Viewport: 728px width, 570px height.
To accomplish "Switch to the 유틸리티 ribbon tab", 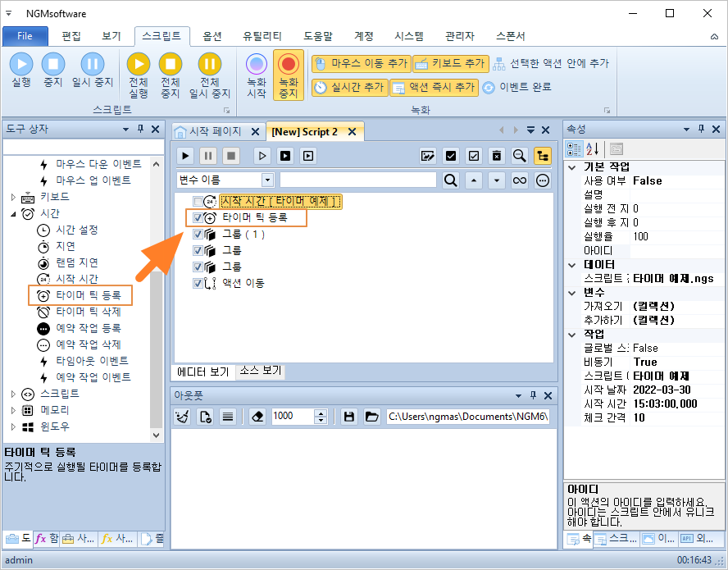I will [262, 36].
